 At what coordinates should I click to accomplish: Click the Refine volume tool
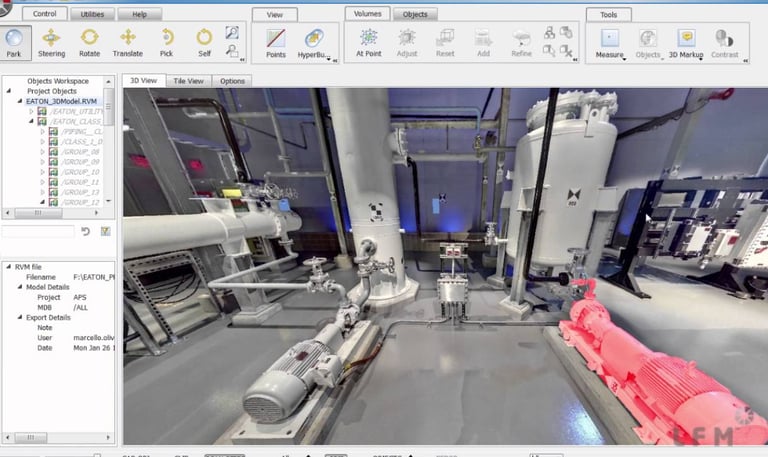(521, 43)
